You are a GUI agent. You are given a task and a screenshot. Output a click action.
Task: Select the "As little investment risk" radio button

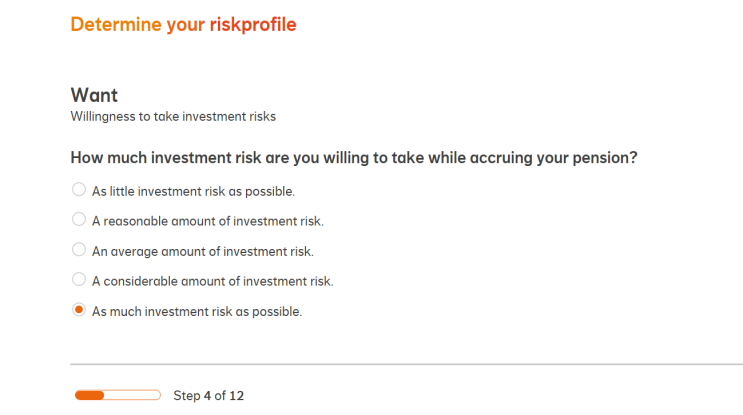click(x=79, y=189)
